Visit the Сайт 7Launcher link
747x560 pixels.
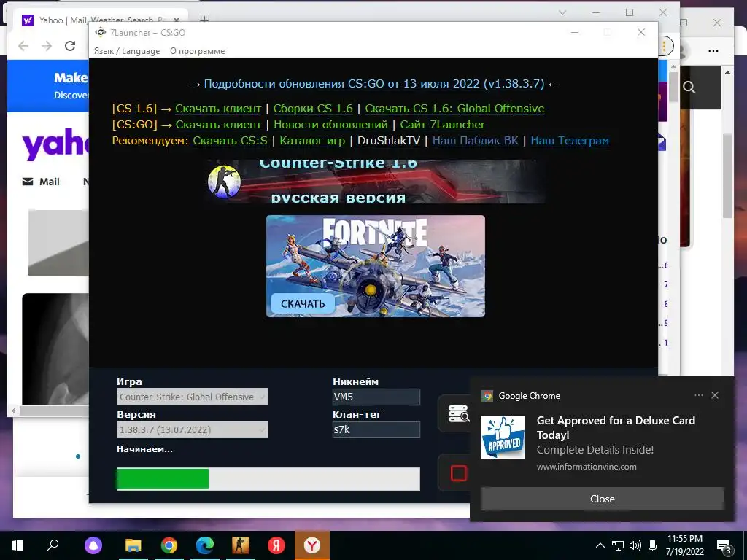pos(443,125)
